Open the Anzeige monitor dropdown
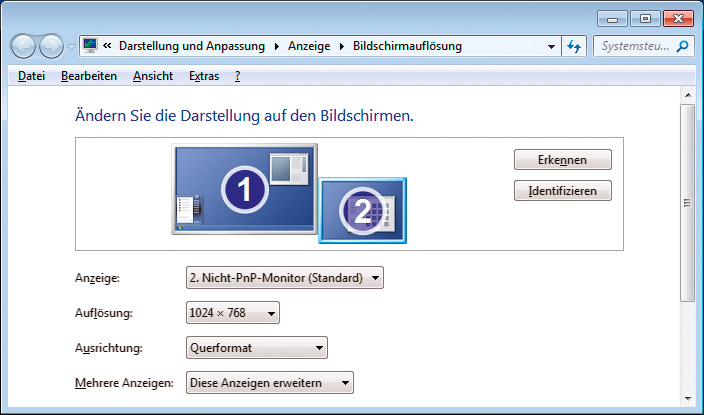Image resolution: width=704 pixels, height=415 pixels. [284, 278]
